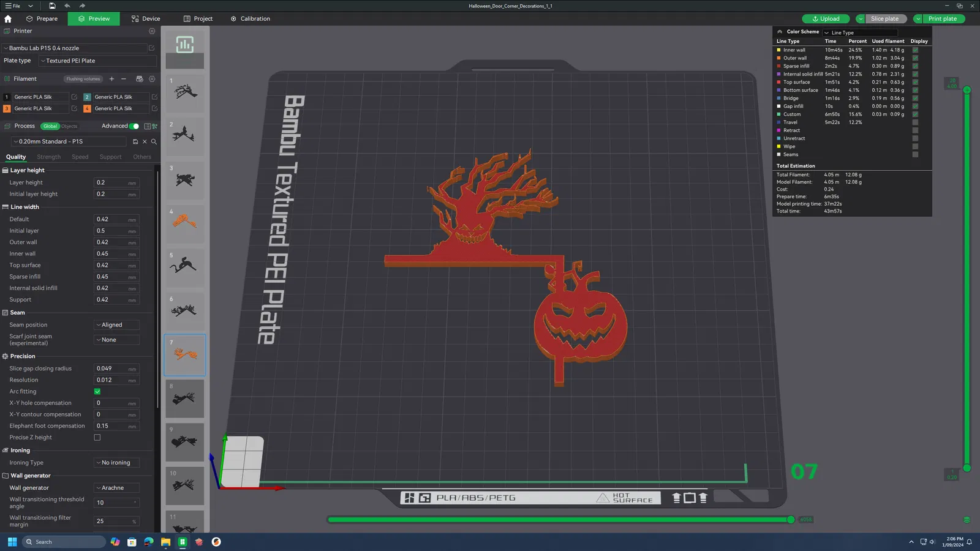Open the Wall generator dropdown
This screenshot has height=551, width=980.
(x=117, y=488)
